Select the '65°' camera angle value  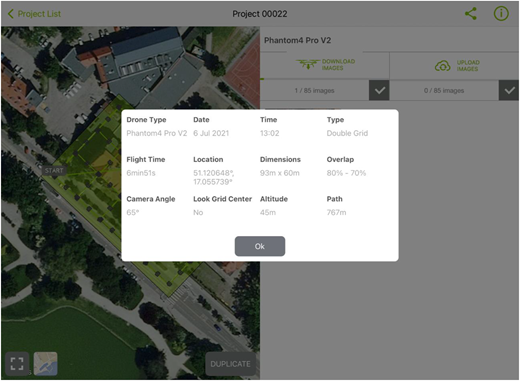(133, 213)
